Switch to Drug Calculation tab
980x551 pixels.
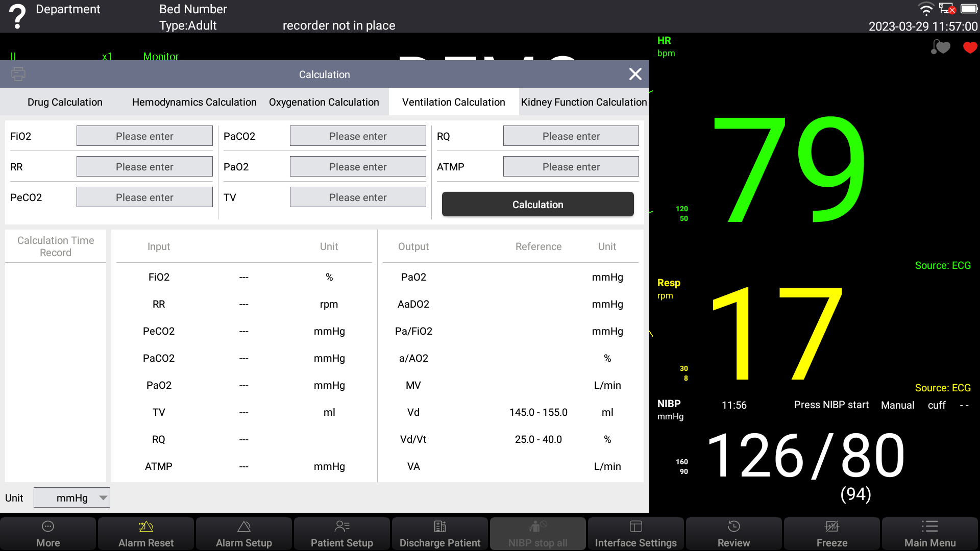65,102
